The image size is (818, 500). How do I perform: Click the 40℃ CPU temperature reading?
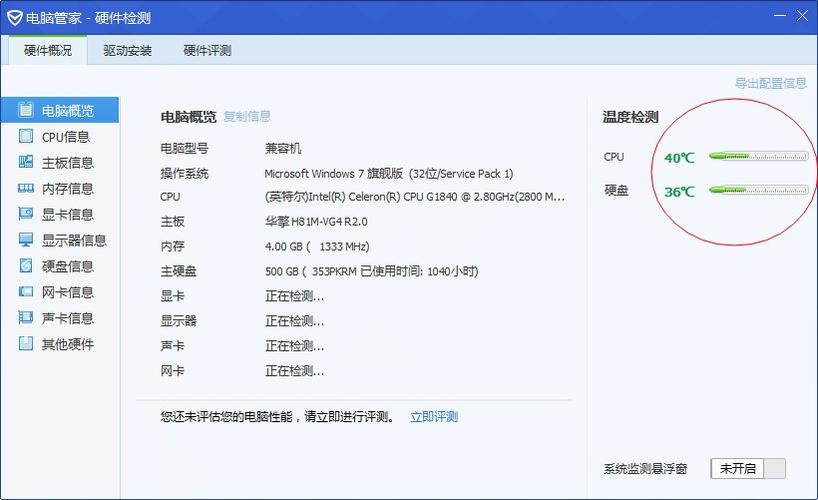[679, 157]
